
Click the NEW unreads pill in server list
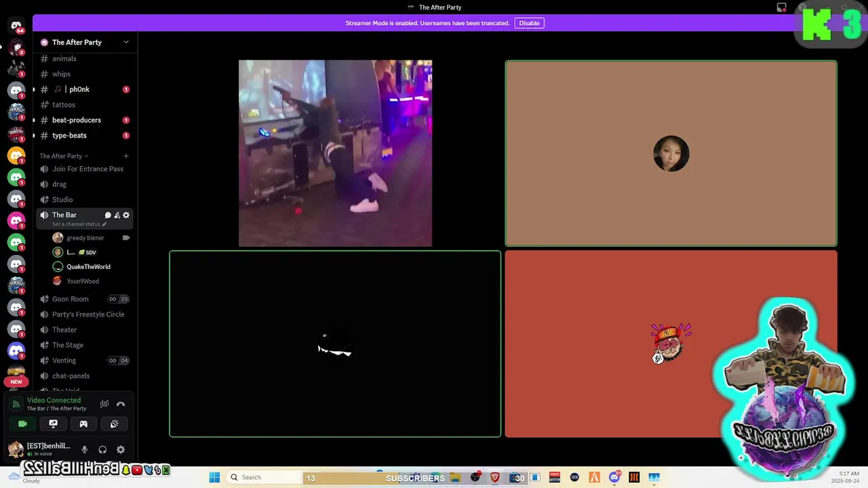pos(16,382)
